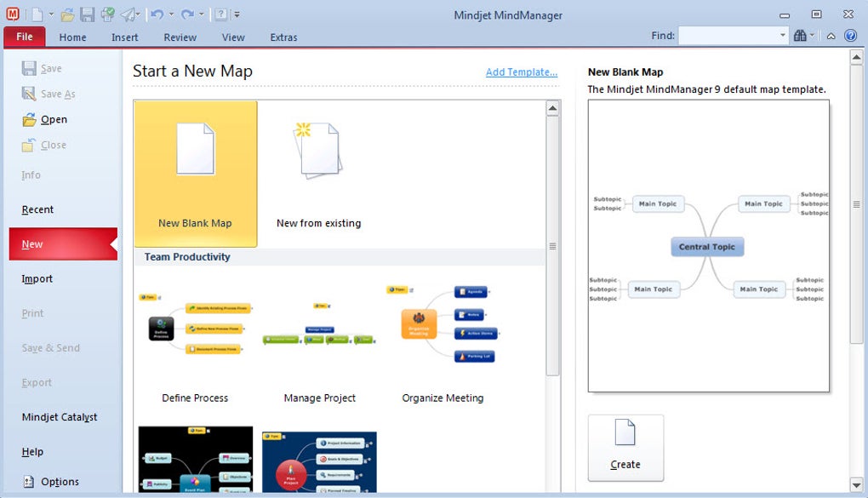Click the template list scrollbar thumb

click(552, 246)
